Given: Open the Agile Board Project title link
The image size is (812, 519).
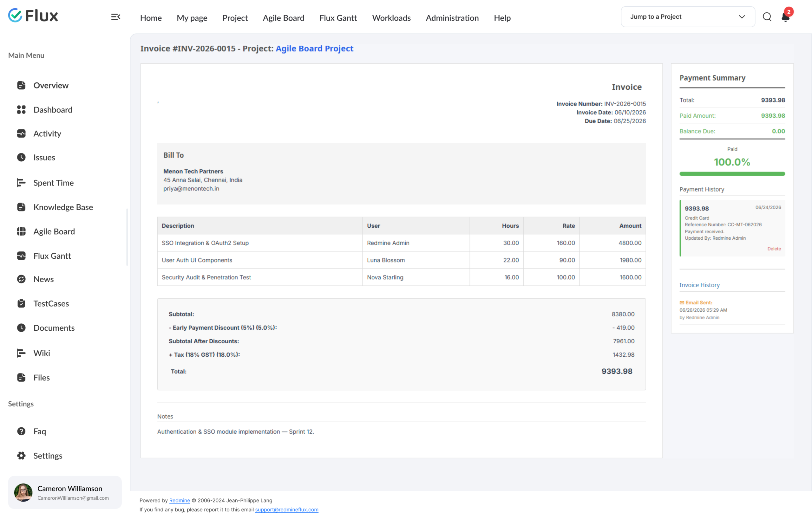Looking at the screenshot, I should (314, 49).
